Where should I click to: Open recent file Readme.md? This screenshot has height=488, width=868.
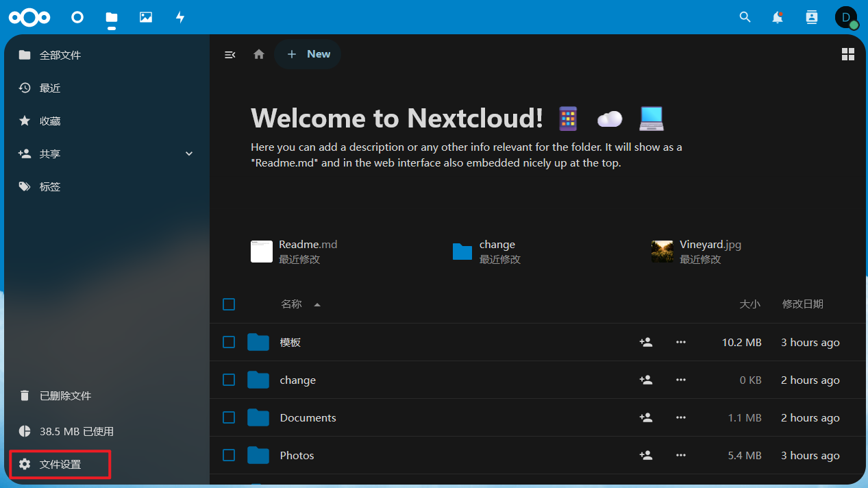click(294, 252)
